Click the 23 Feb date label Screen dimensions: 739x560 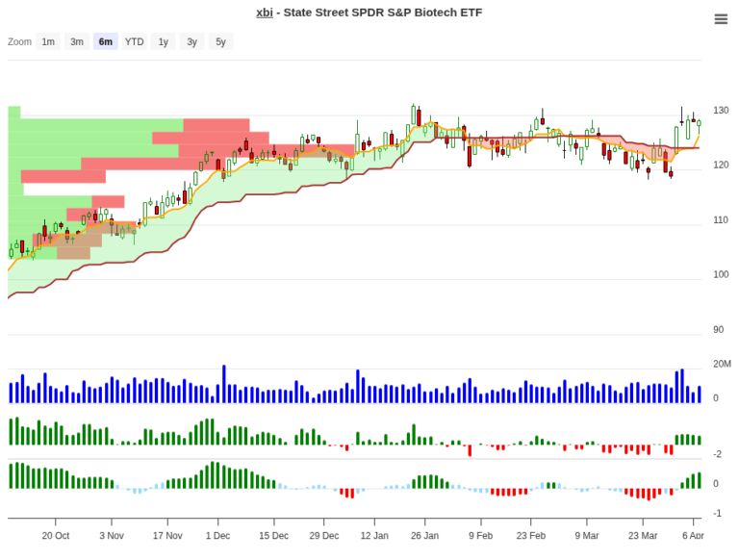click(x=531, y=536)
